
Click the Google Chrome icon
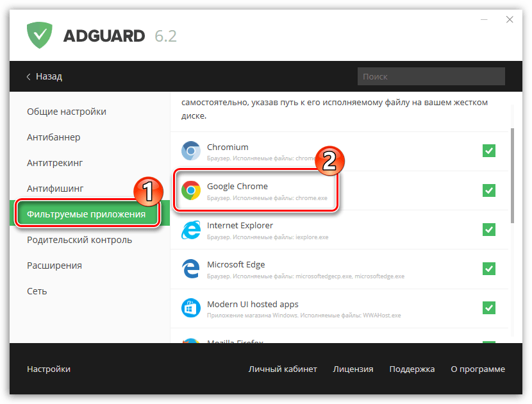coord(190,190)
